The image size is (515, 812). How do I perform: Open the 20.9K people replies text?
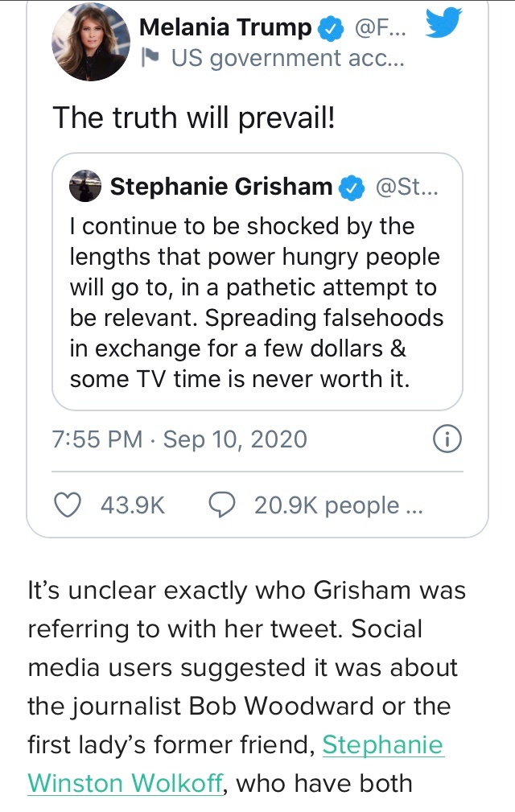point(337,505)
